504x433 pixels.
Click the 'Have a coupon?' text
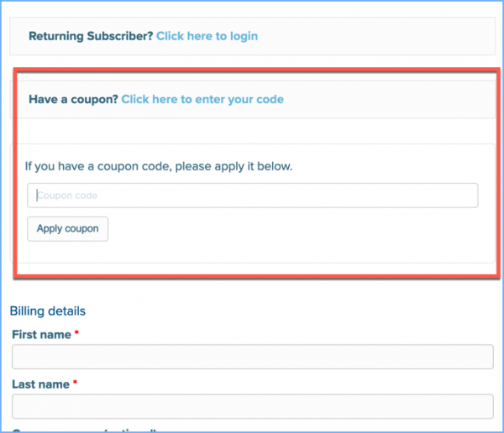coord(73,99)
